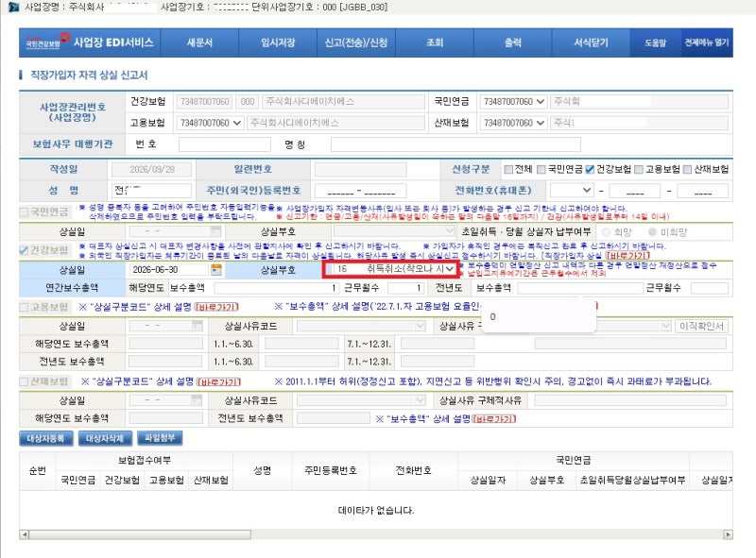Click the 전년도 보수총액 input field
The height and width of the screenshot is (558, 756).
point(580,288)
